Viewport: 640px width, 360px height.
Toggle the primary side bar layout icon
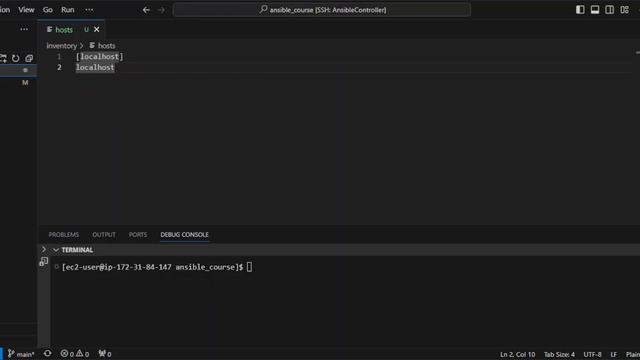pos(580,10)
